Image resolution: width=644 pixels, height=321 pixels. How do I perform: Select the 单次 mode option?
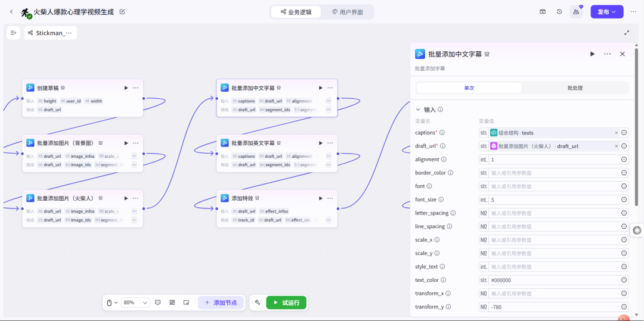469,88
